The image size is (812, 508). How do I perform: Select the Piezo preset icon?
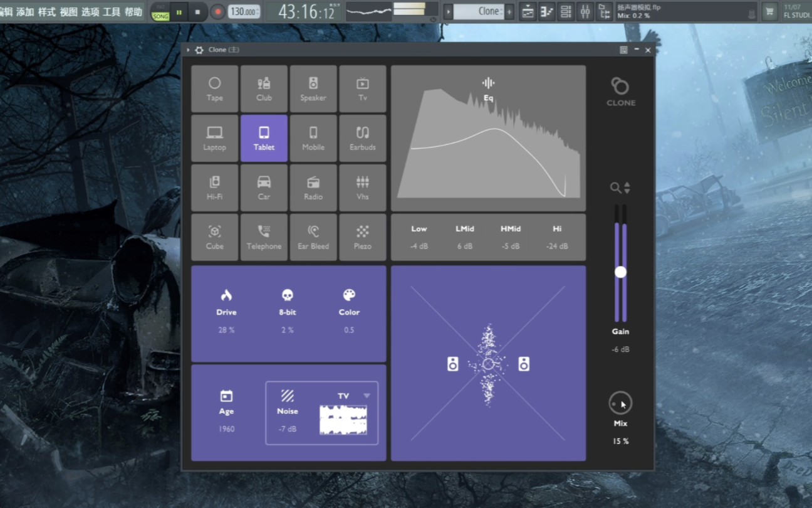point(363,237)
